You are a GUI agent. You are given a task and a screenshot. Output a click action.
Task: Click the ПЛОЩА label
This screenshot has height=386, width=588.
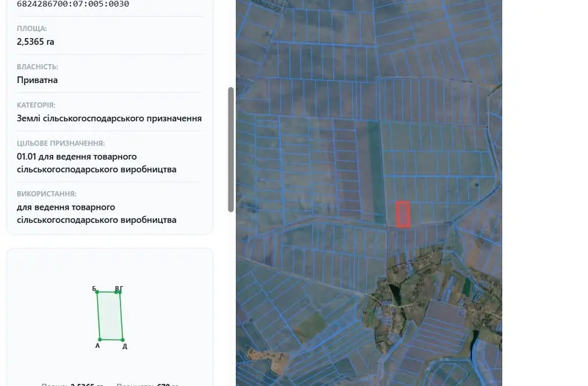32,29
